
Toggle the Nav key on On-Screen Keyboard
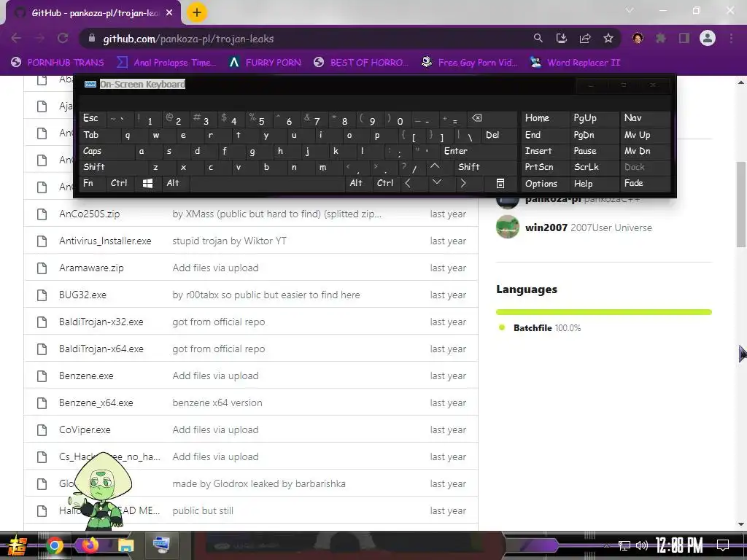[646, 118]
